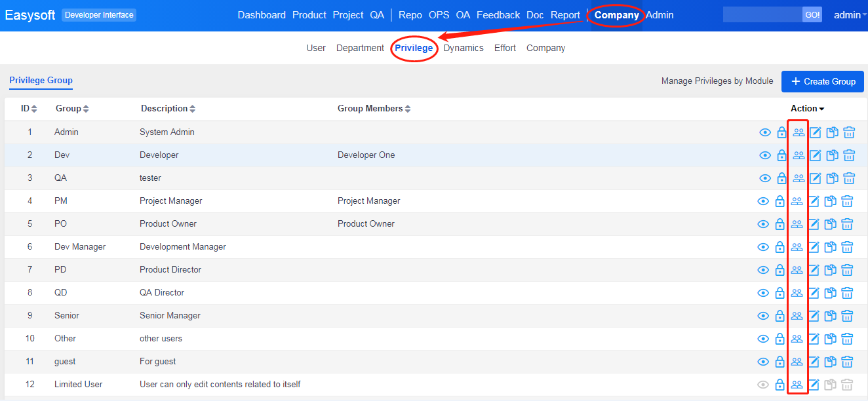Click the Create Group button

point(822,81)
